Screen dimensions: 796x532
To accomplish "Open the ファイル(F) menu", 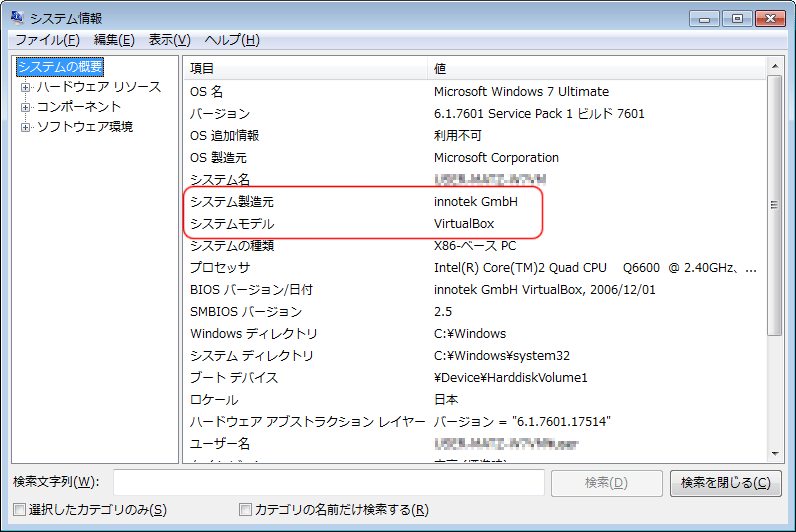I will coord(48,40).
